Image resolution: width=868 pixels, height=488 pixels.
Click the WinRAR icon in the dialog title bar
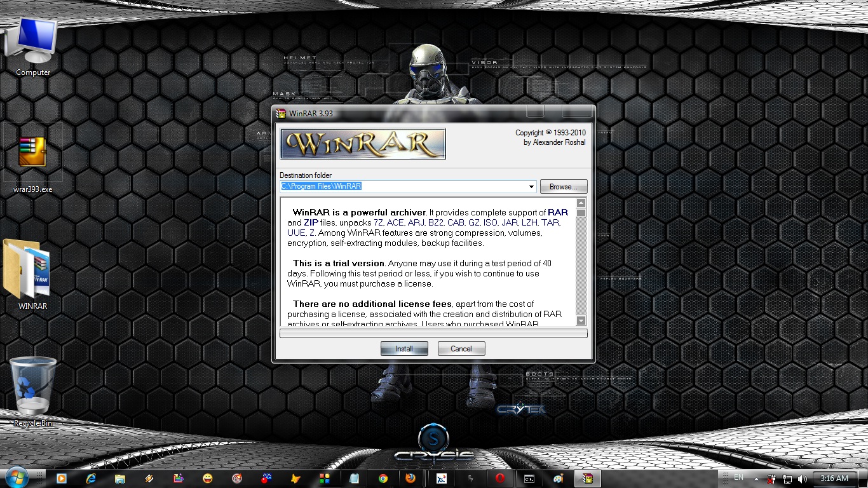(x=280, y=114)
